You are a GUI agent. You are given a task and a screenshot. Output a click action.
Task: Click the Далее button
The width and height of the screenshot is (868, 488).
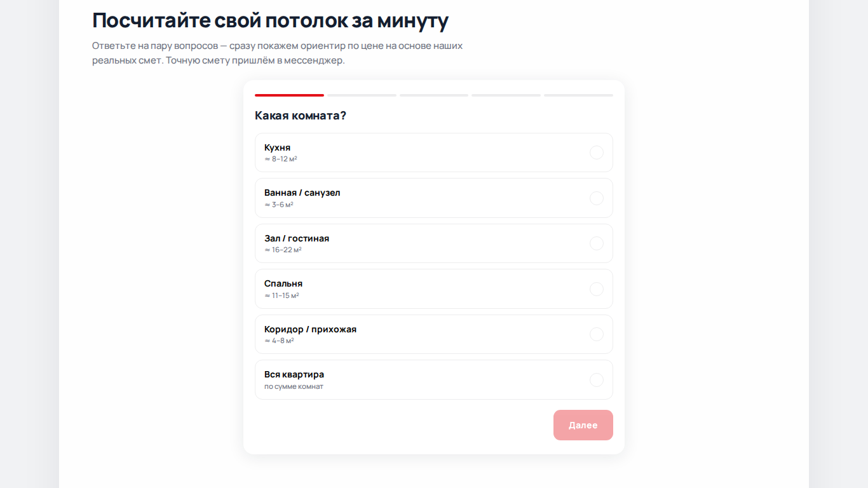pos(583,425)
